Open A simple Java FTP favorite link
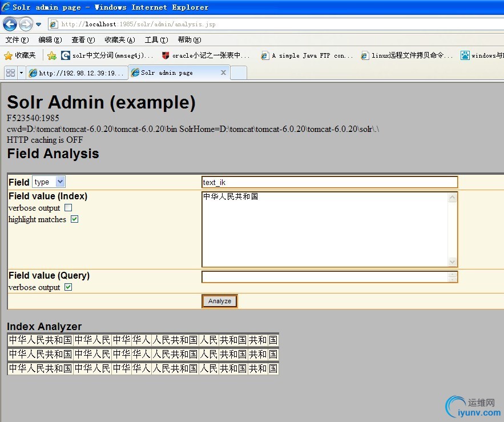The height and width of the screenshot is (422, 504). pyautogui.click(x=307, y=55)
